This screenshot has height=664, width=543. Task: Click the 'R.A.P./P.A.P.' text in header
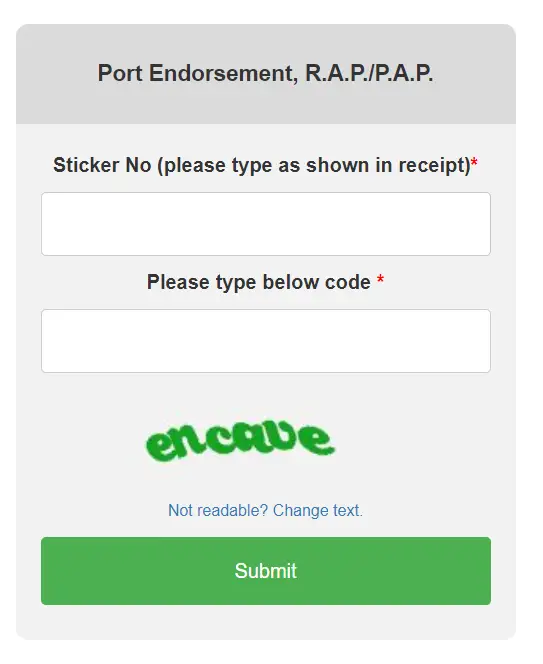coord(369,73)
